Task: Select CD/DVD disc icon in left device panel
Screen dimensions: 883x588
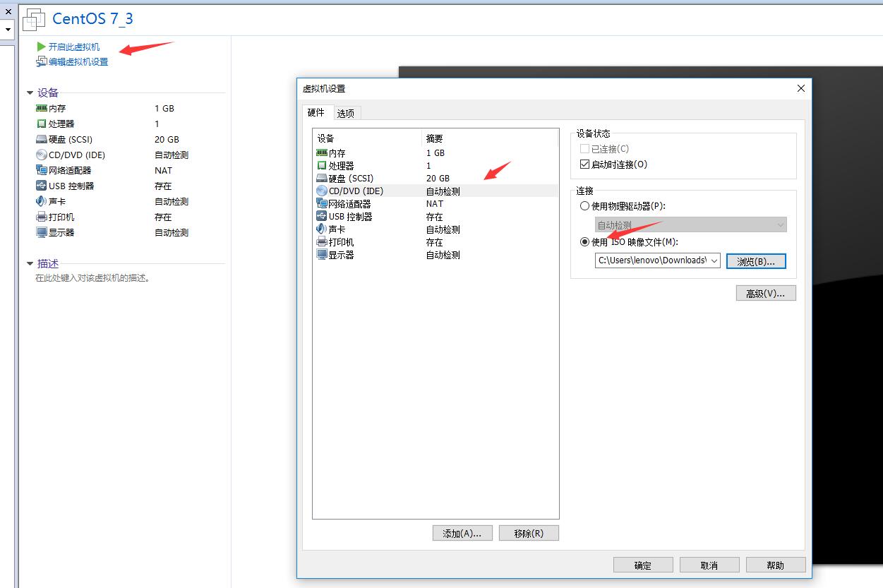Action: click(42, 155)
